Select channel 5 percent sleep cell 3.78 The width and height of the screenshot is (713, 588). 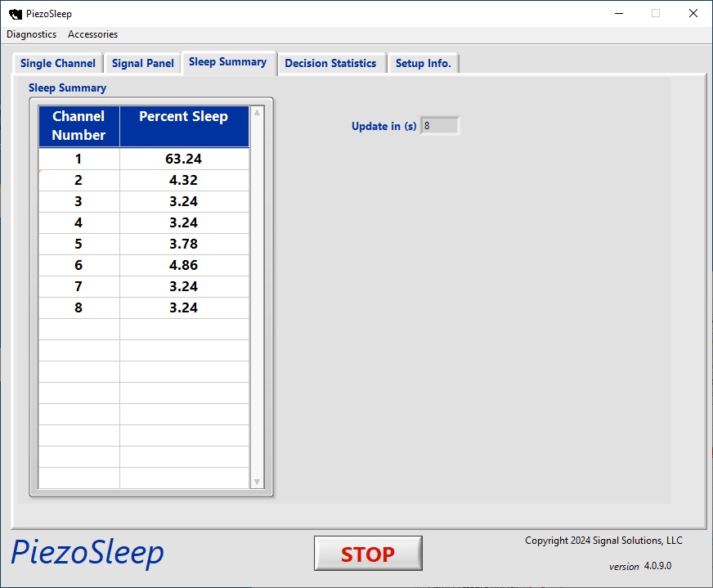(184, 244)
